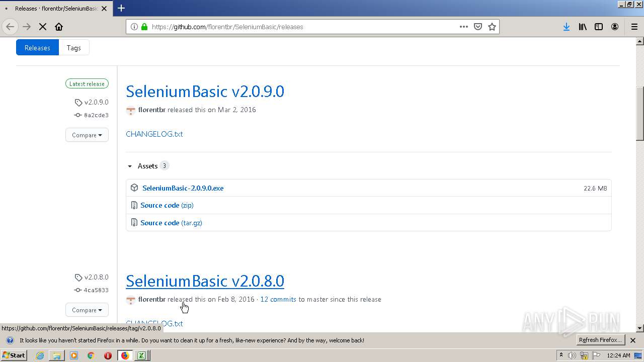This screenshot has height=362, width=644.
Task: Launch Internet Explorer from the taskbar
Action: coord(40,355)
